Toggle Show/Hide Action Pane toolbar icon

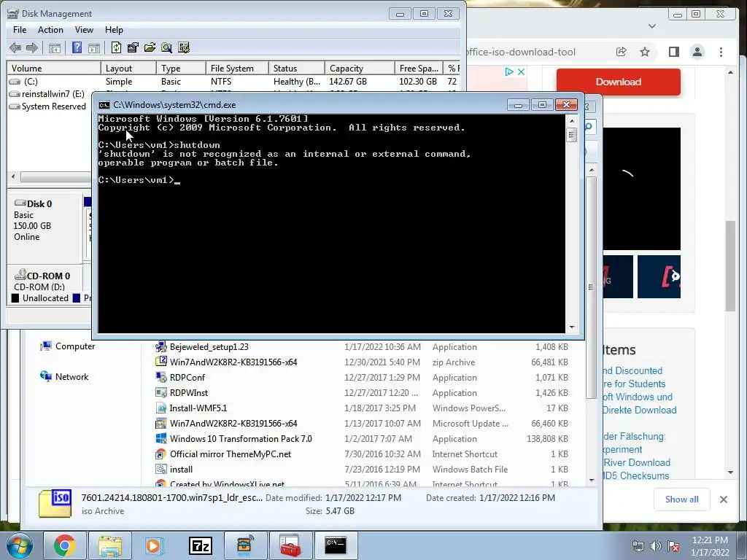point(94,47)
